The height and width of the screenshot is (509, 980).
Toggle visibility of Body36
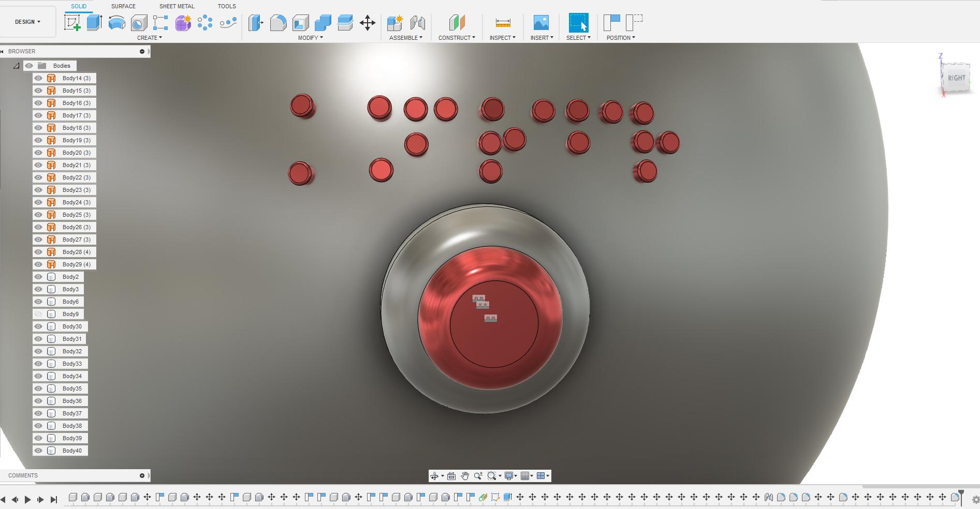tap(38, 401)
